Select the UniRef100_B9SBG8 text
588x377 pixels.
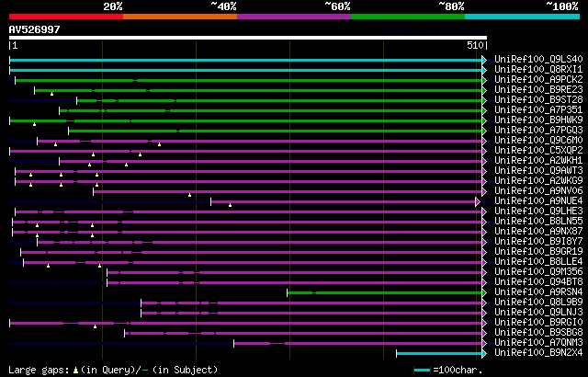point(538,333)
